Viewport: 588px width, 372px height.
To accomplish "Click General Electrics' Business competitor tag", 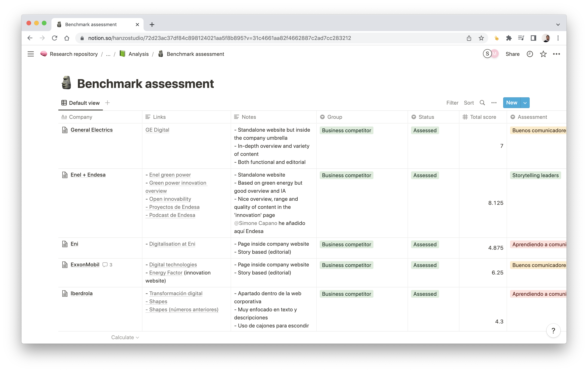I will click(346, 131).
